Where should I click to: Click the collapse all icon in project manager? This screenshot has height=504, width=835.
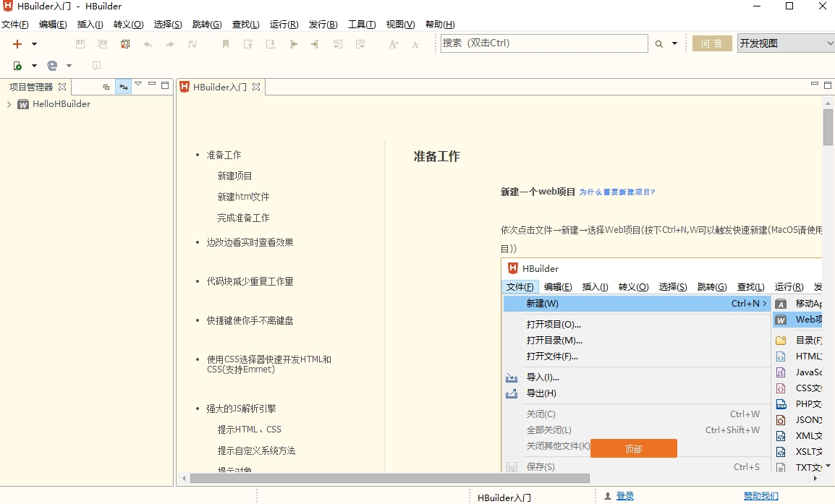[x=106, y=87]
